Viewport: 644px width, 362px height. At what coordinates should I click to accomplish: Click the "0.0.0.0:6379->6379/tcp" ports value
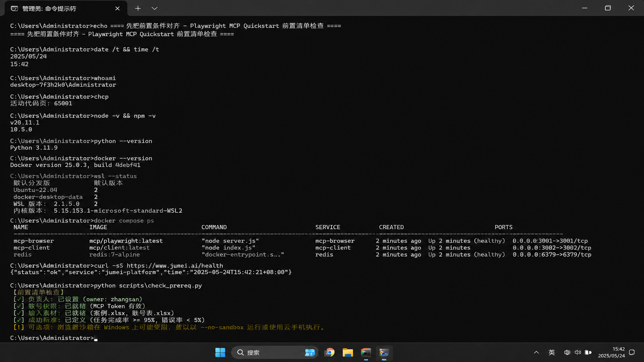coord(552,255)
